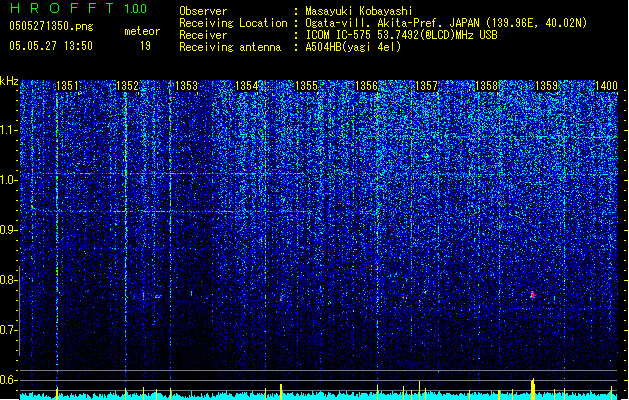Select the ICOM IC-575 receiver details
This screenshot has height=400, width=629.
coord(401,35)
